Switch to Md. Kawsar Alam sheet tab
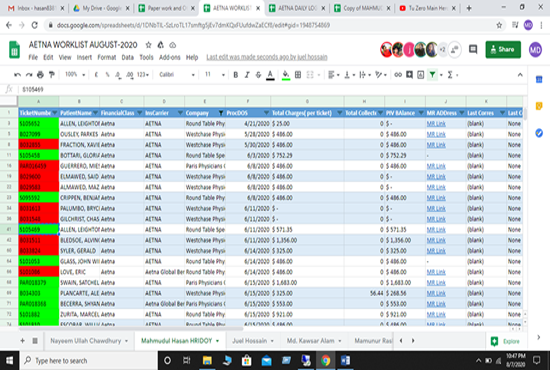The width and height of the screenshot is (550, 370). tap(314, 341)
